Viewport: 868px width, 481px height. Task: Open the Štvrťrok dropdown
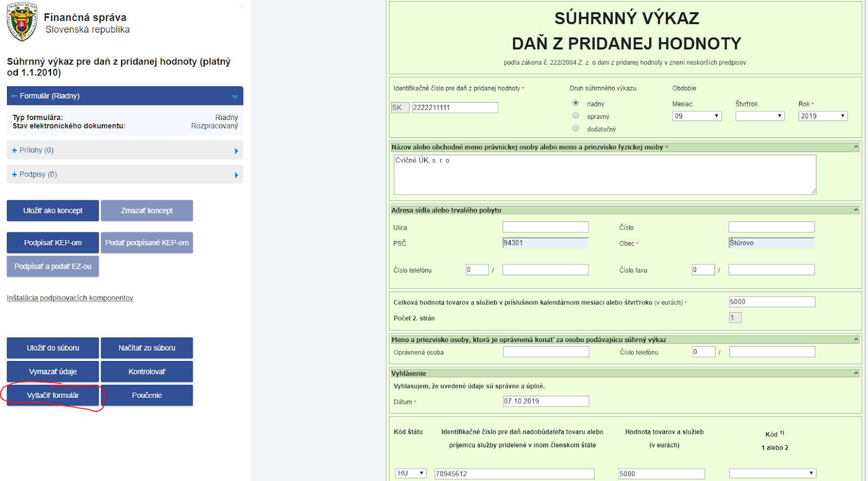(760, 116)
